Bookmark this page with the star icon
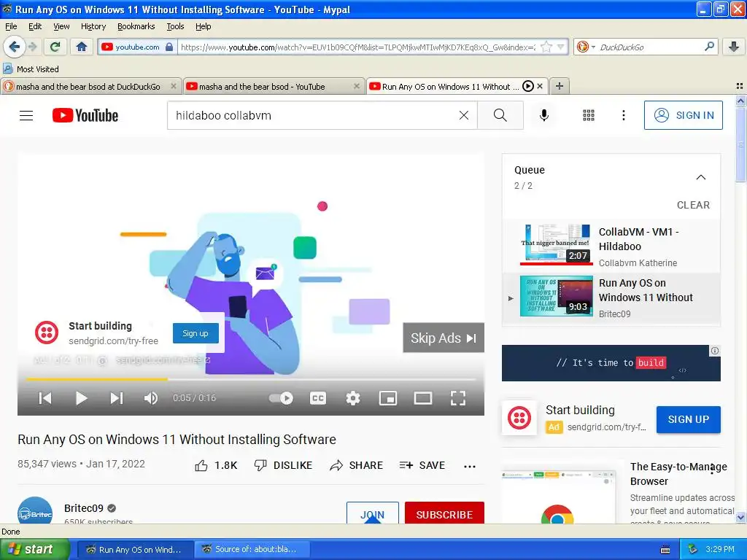Image resolution: width=747 pixels, height=560 pixels. click(546, 47)
